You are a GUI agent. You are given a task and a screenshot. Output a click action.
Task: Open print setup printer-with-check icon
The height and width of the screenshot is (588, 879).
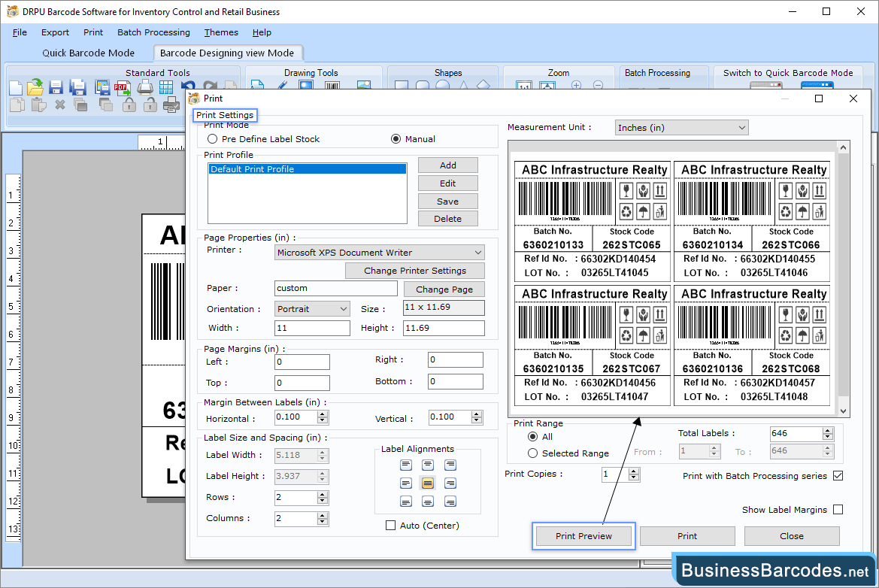[171, 105]
